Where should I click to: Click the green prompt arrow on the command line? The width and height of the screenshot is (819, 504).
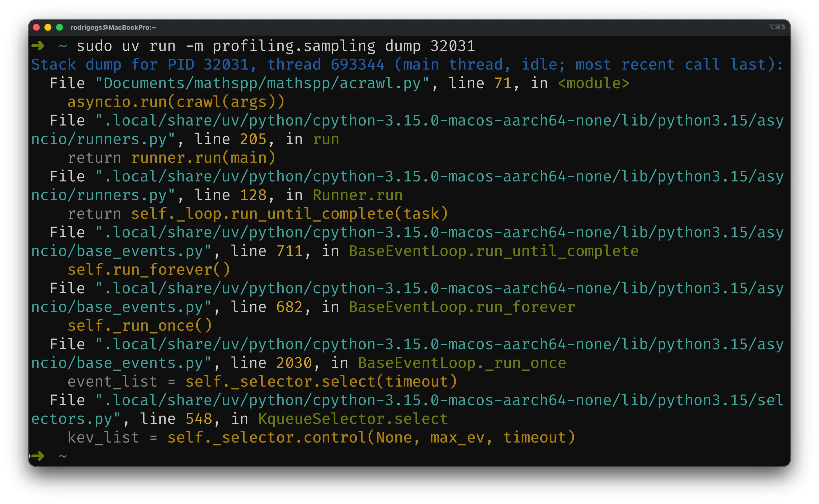pyautogui.click(x=38, y=46)
